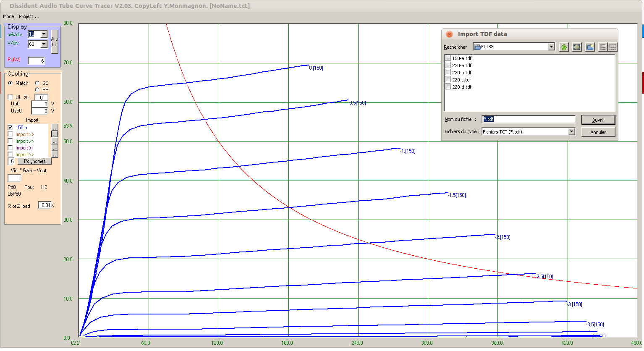Click the 150-a.tdf file icon
Image resolution: width=644 pixels, height=351 pixels.
tap(448, 58)
